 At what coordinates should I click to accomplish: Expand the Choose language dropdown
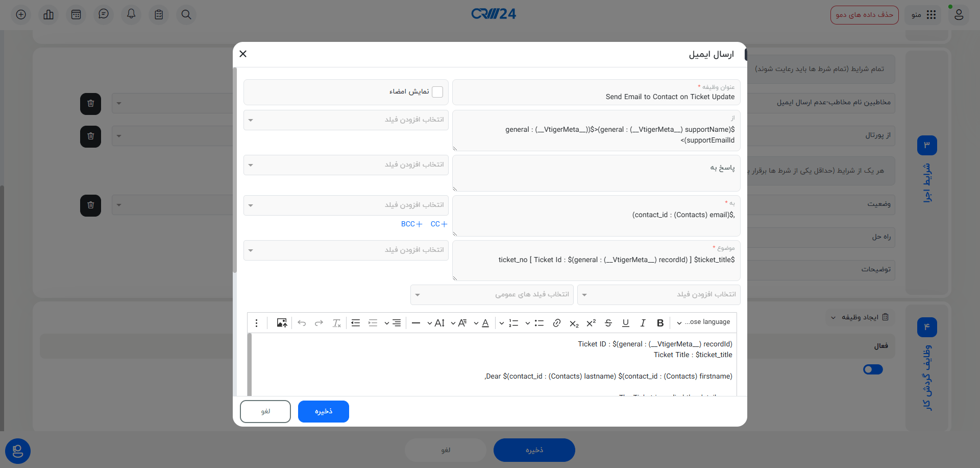tap(704, 322)
